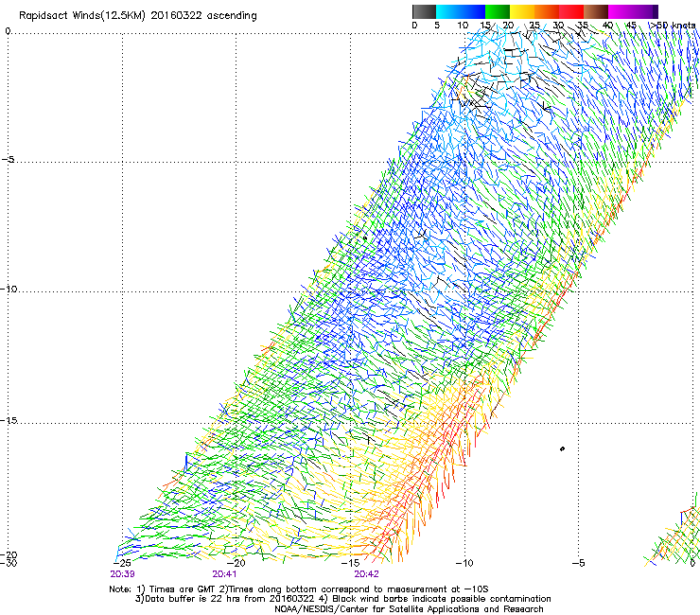Image resolution: width=700 pixels, height=615 pixels.
Task: Click the "-15" longitude label on bottom axis
Action: click(x=350, y=563)
